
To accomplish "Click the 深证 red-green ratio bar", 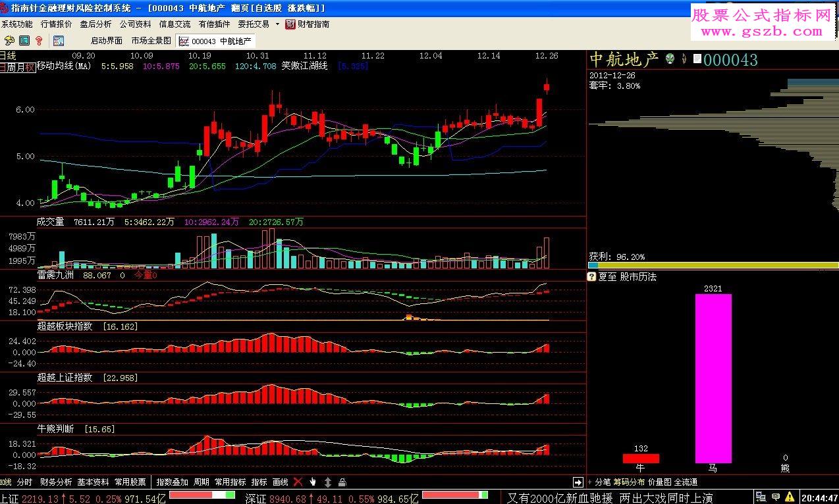I will (x=454, y=495).
